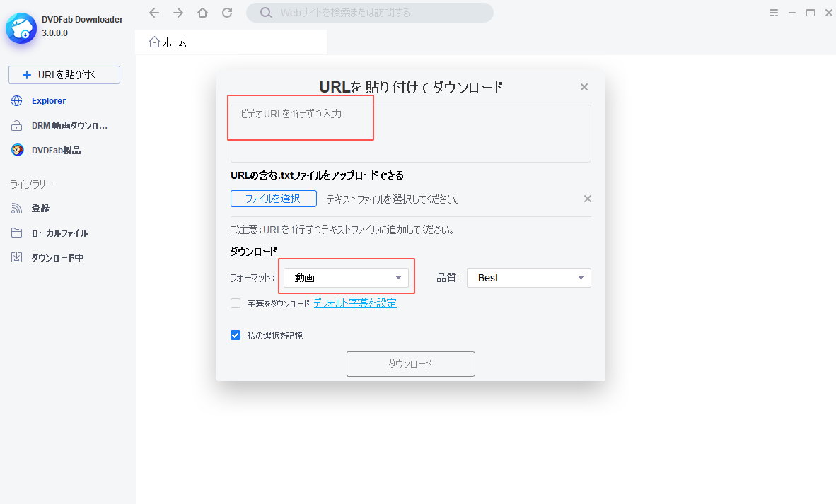Screen dimensions: 836x504
Task: Open DVDFab製品 in sidebar
Action: pyautogui.click(x=56, y=151)
